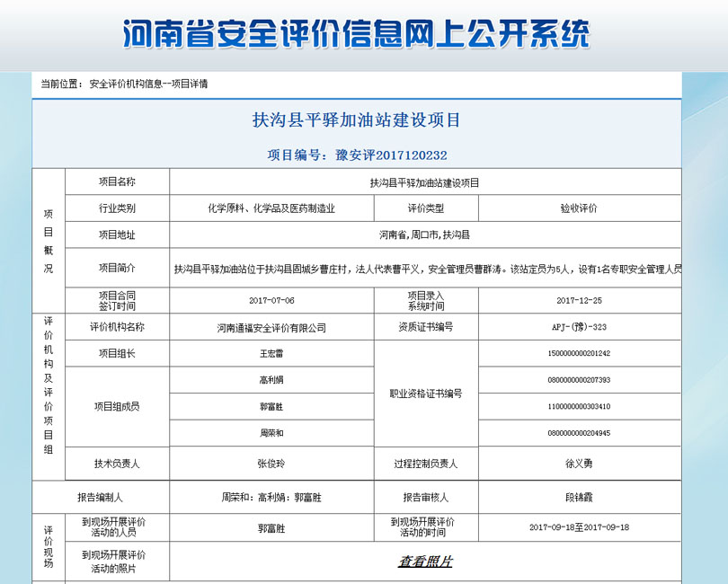728x584 pixels.
Task: Click the vertical 项目概况 section label
Action: [x=49, y=241]
